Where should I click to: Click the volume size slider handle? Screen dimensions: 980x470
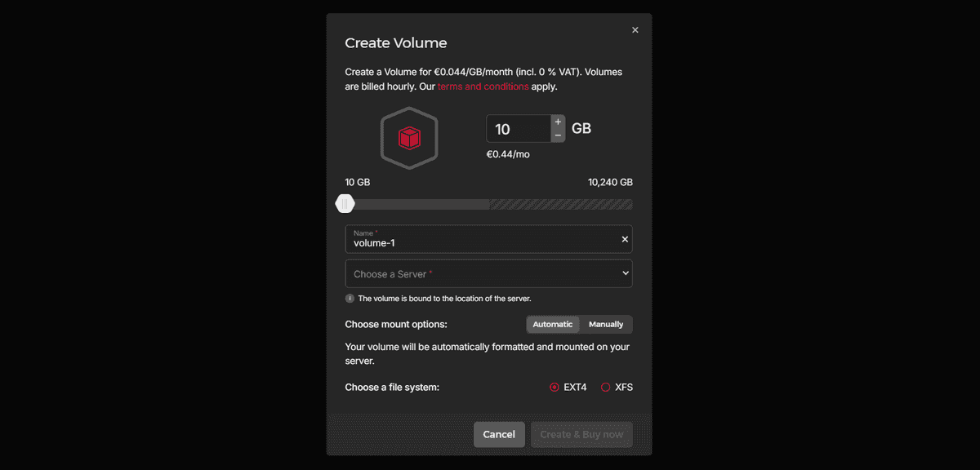(x=345, y=204)
